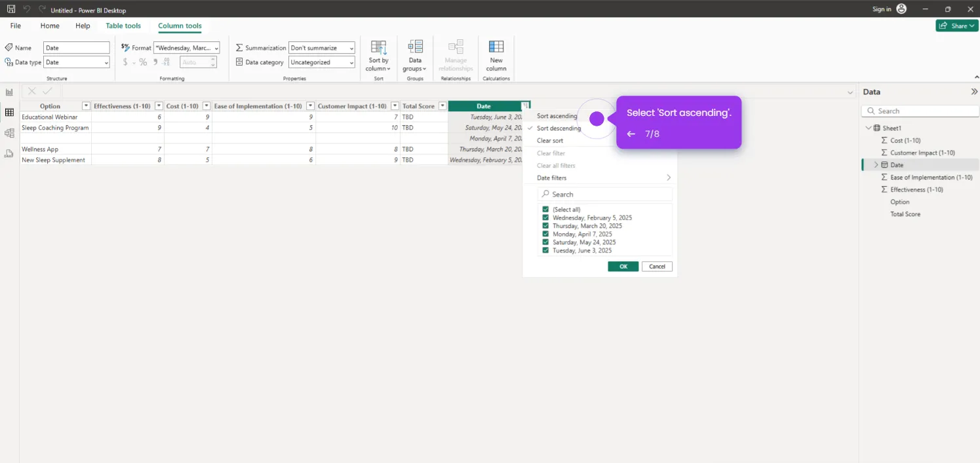
Task: Open the DAX query view icon
Action: (9, 153)
